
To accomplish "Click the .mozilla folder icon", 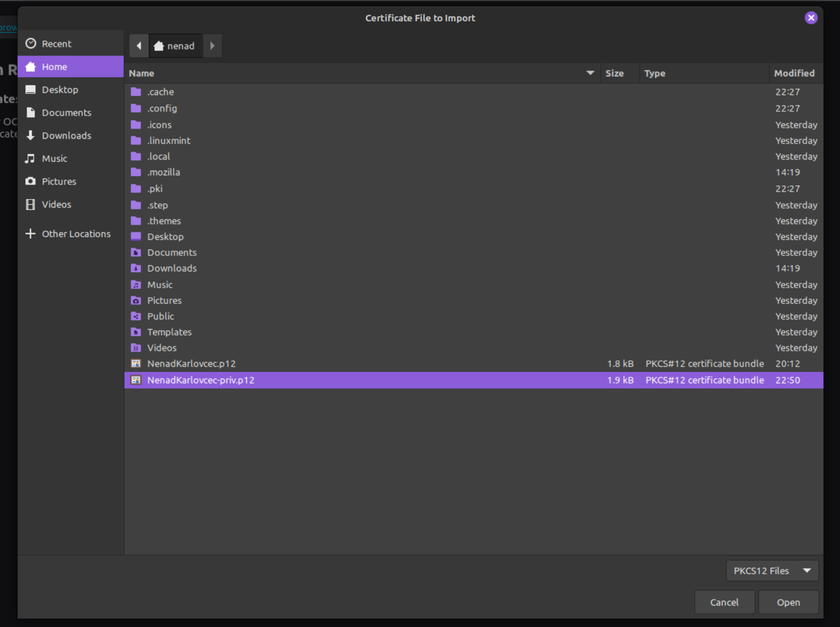I will pos(136,172).
